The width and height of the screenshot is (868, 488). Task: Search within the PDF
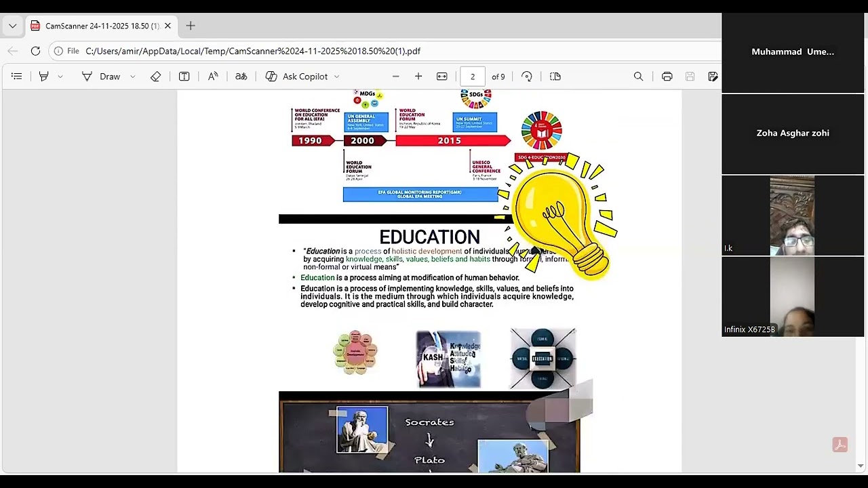(638, 77)
